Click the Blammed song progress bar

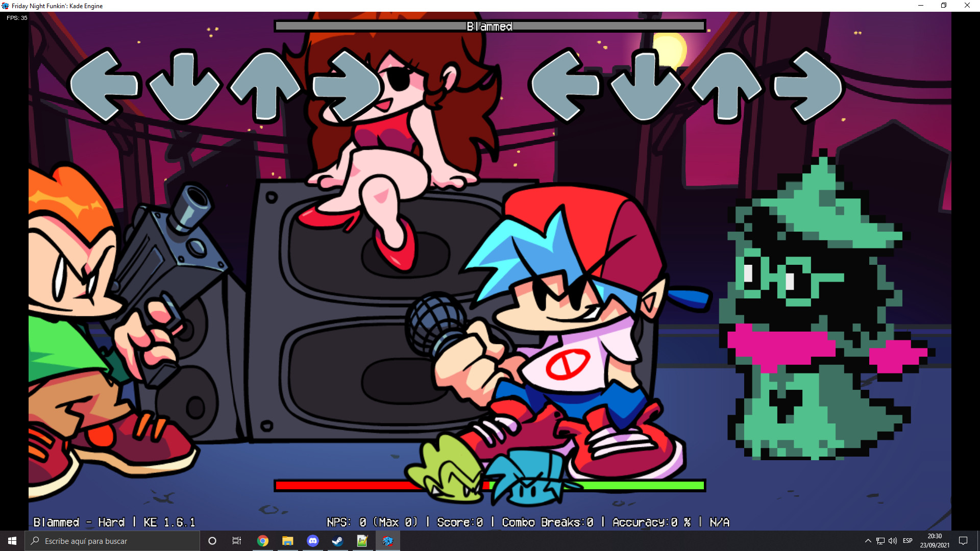pos(489,26)
